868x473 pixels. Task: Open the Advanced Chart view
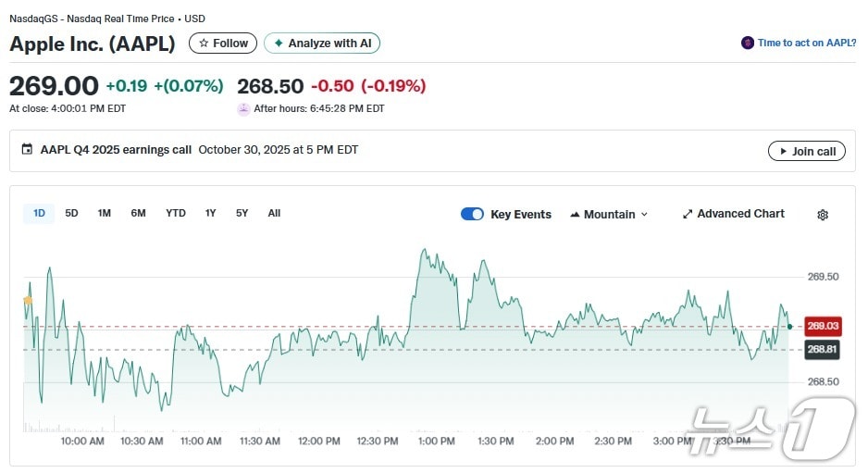733,214
